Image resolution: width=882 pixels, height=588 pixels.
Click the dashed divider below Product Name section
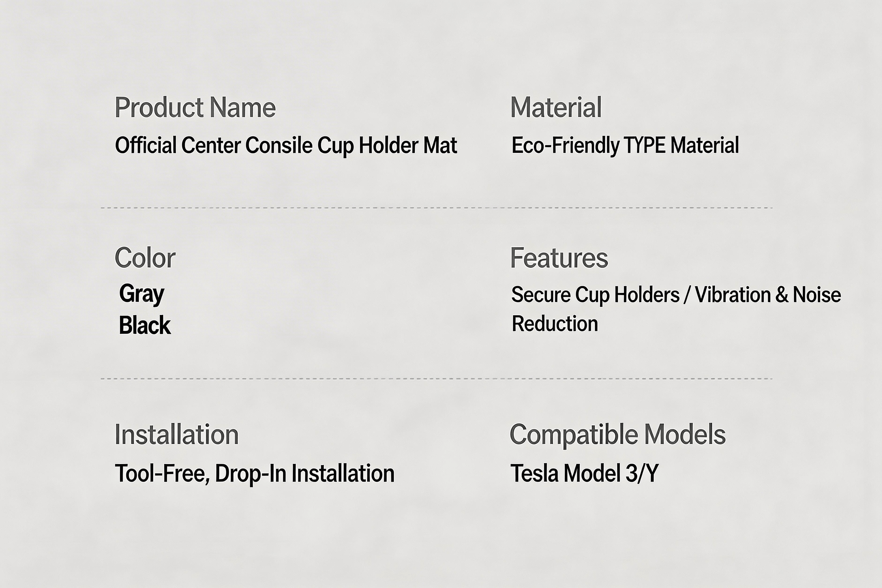pos(436,208)
